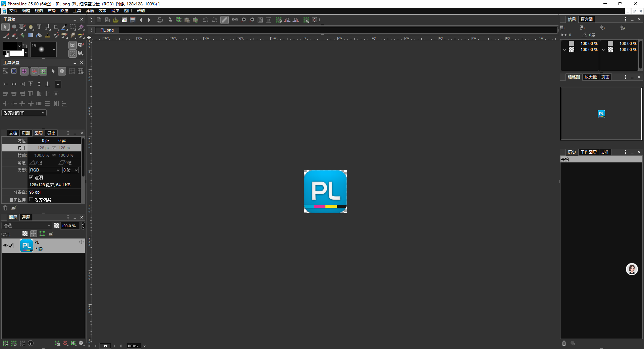Click the PL image in navigator thumbnail
644x349 pixels.
601,114
